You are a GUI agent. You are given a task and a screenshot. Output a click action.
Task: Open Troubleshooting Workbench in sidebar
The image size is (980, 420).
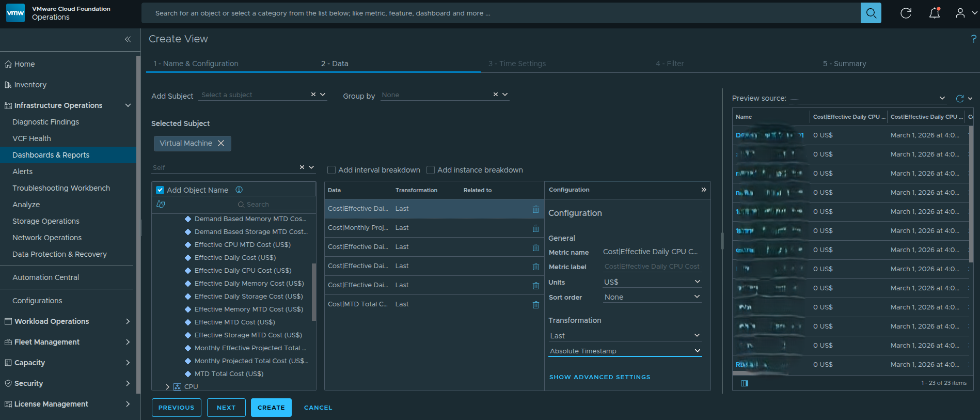coord(61,188)
